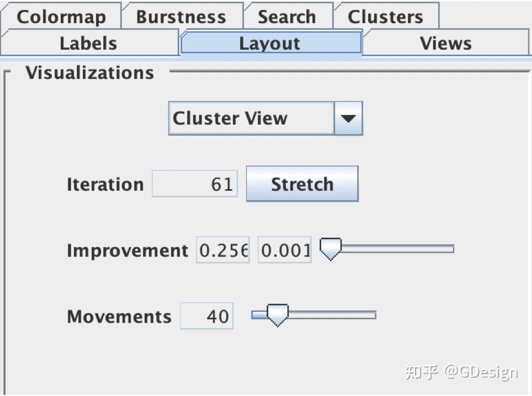Open the Burstness tab
This screenshot has width=532, height=396.
[181, 16]
